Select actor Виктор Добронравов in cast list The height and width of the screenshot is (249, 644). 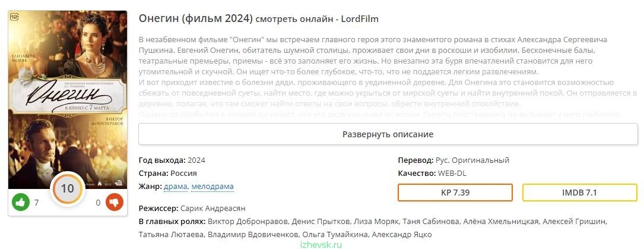tap(248, 222)
